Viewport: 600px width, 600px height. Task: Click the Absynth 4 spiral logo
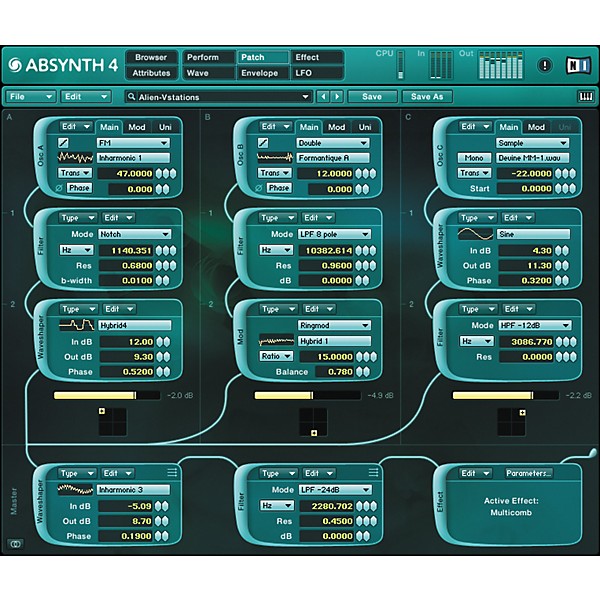click(x=15, y=65)
